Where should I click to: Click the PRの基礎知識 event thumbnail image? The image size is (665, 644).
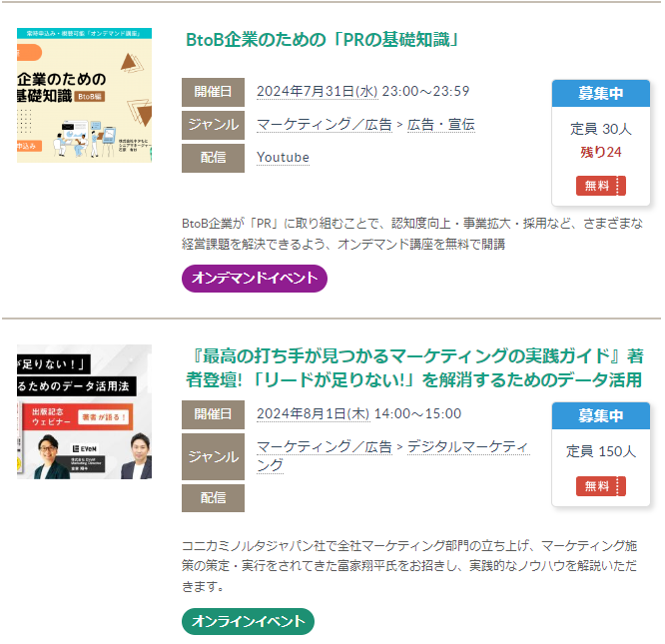(85, 95)
